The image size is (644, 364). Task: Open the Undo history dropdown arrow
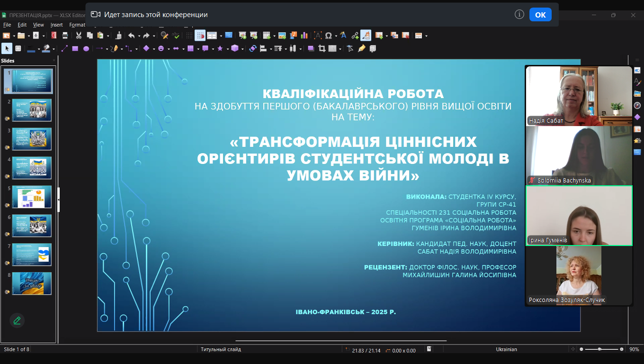pyautogui.click(x=139, y=36)
